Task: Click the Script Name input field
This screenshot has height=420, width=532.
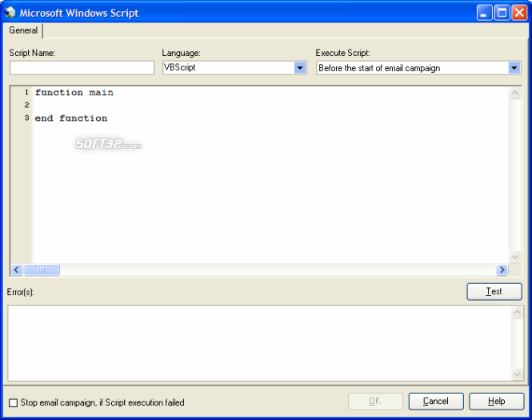Action: click(82, 68)
